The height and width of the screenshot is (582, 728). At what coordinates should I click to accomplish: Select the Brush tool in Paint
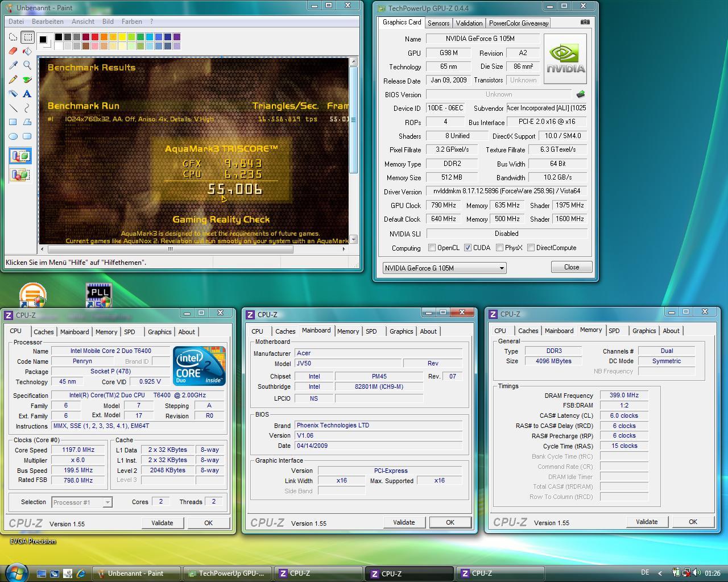point(27,80)
